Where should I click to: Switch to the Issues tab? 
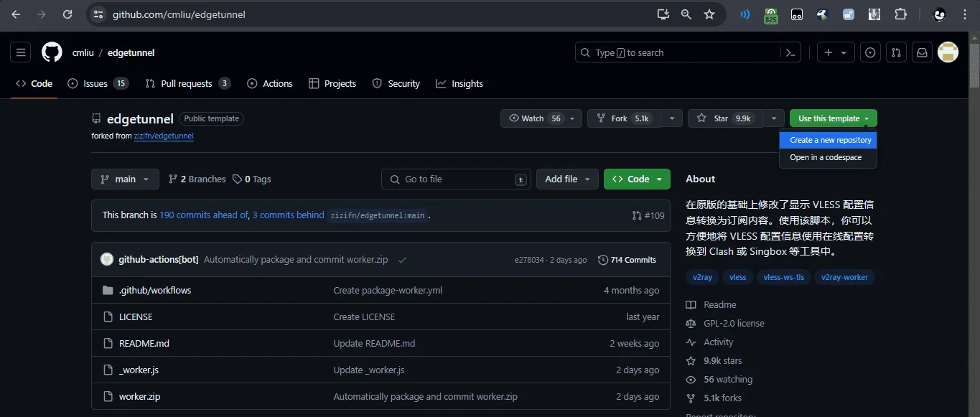98,83
